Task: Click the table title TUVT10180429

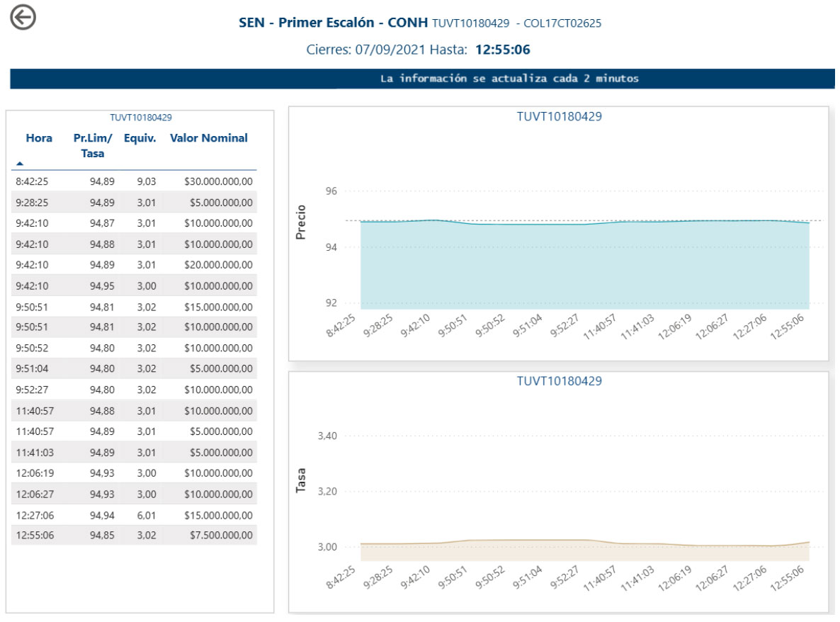Action: [x=141, y=118]
